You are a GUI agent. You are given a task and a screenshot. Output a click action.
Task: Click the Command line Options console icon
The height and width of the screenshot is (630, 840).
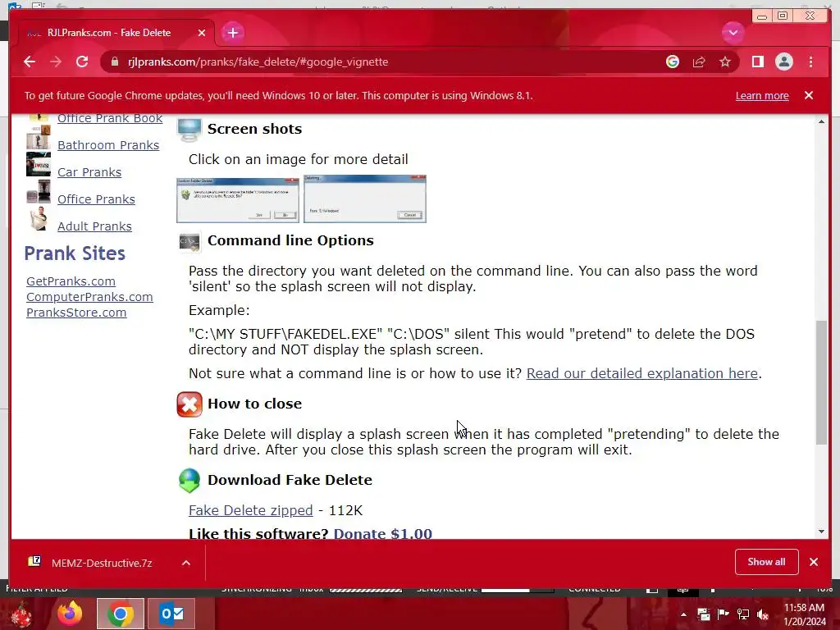point(189,242)
